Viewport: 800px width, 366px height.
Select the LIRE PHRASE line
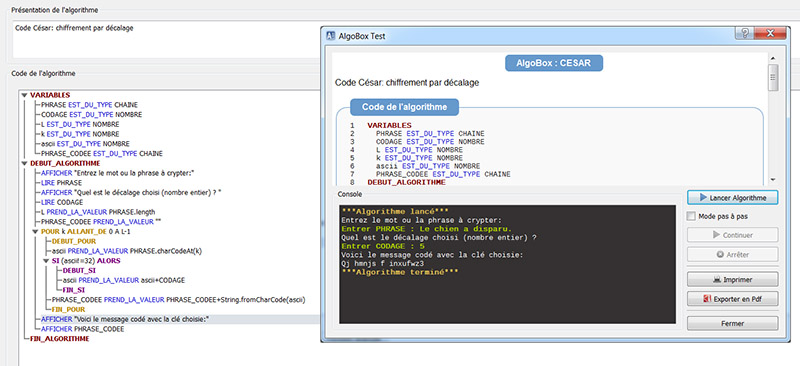pos(61,182)
